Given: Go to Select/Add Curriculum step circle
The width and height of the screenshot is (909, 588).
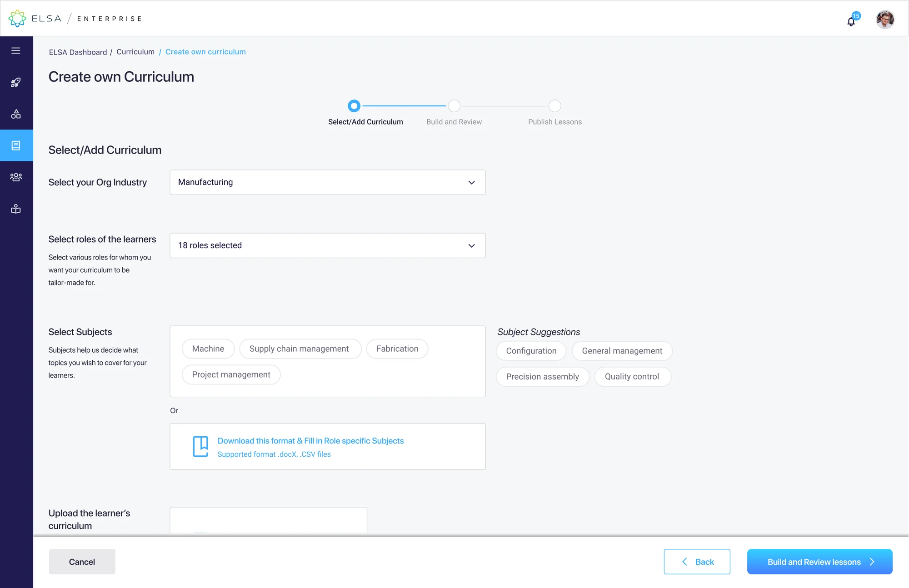Looking at the screenshot, I should pyautogui.click(x=354, y=106).
